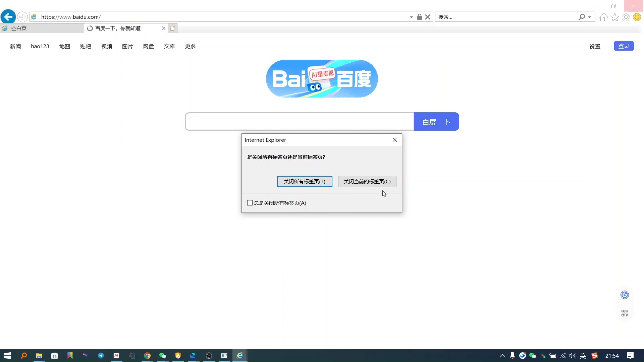The width and height of the screenshot is (644, 362).
Task: Stop loading with the address bar X icon
Action: pyautogui.click(x=428, y=17)
